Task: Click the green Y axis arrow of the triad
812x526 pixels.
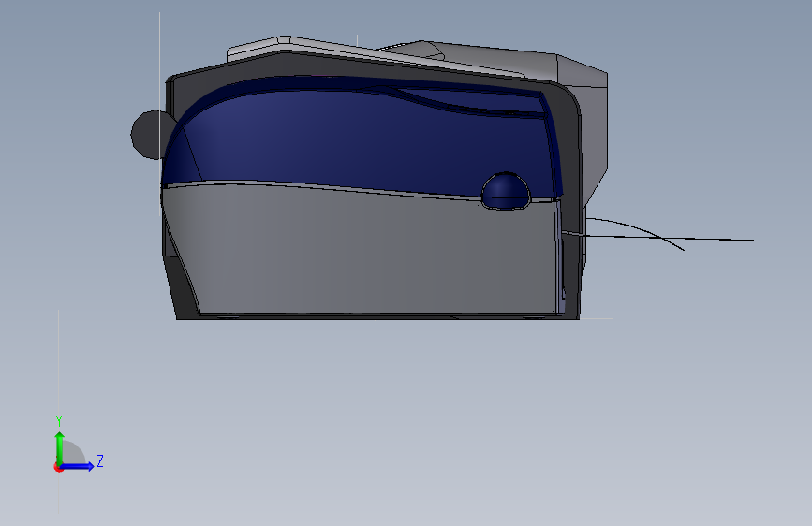Action: click(x=60, y=447)
